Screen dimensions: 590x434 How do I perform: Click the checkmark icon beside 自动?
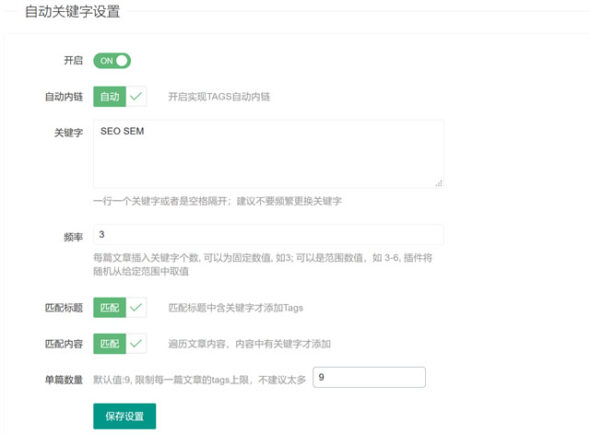coord(136,97)
